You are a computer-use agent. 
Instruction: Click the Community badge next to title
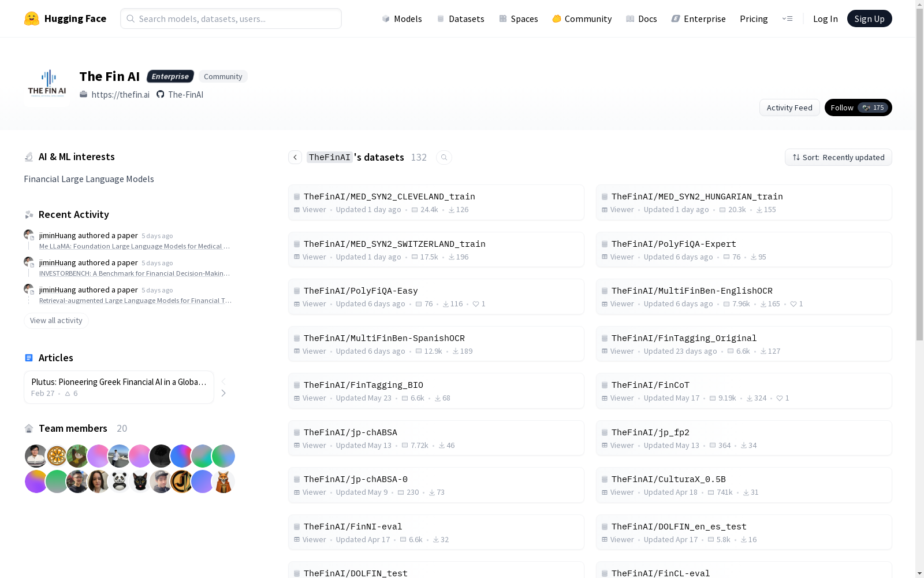click(223, 76)
